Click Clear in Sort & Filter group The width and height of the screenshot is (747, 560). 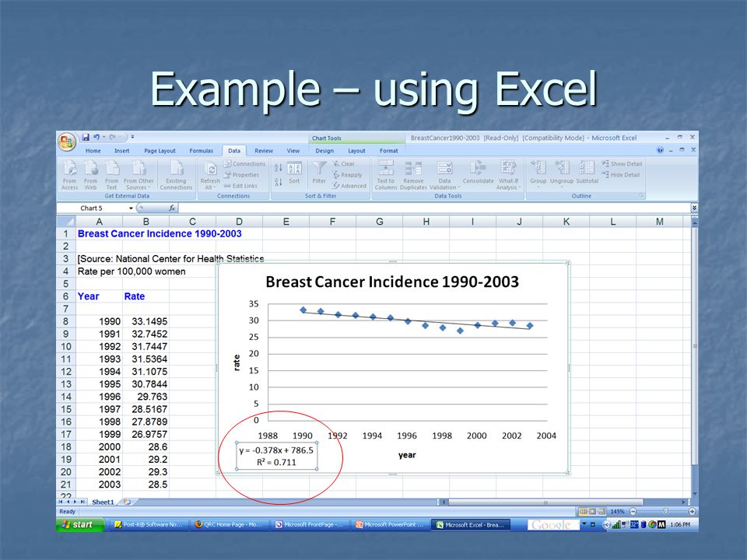click(x=344, y=164)
